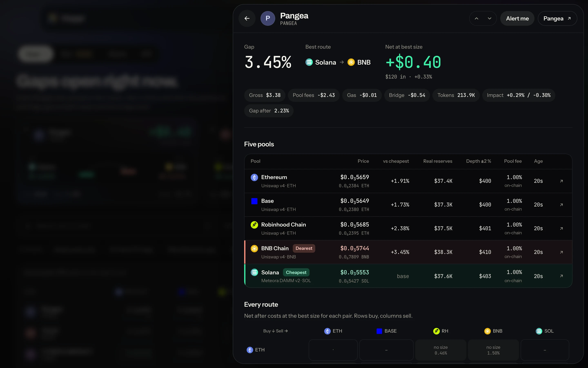Open Base pool external link arrow
This screenshot has height=368, width=588.
561,205
